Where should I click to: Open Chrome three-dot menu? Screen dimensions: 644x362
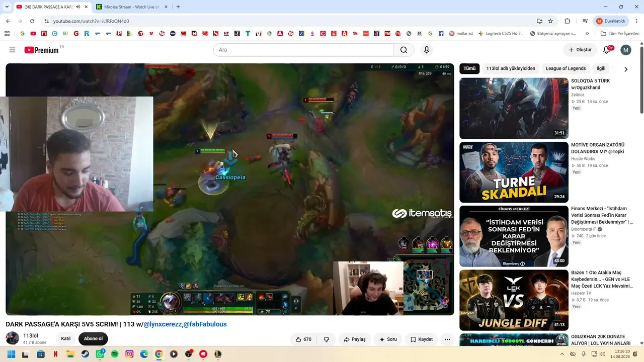coord(635,21)
